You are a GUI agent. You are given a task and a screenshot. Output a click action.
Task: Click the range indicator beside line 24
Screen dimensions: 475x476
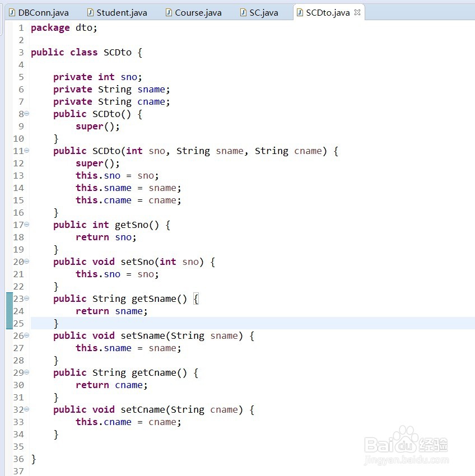point(10,311)
